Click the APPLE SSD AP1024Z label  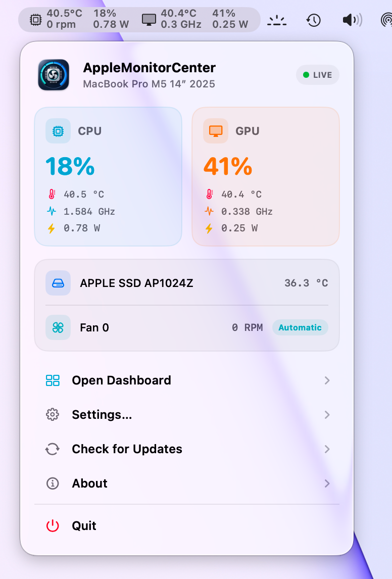click(136, 283)
